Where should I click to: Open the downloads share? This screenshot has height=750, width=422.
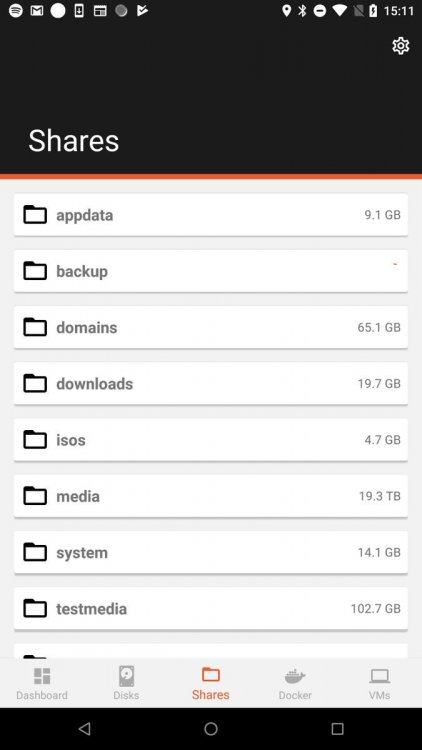[211, 384]
